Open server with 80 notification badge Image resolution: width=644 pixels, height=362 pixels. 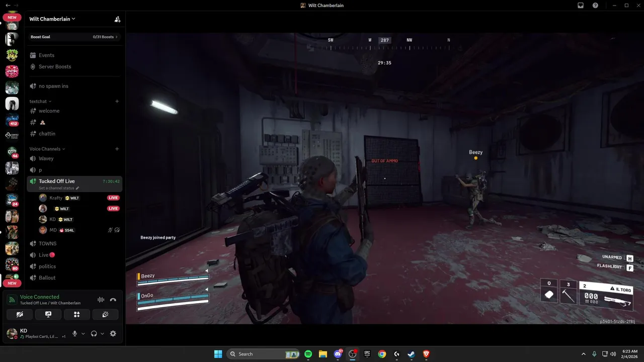tap(12, 264)
